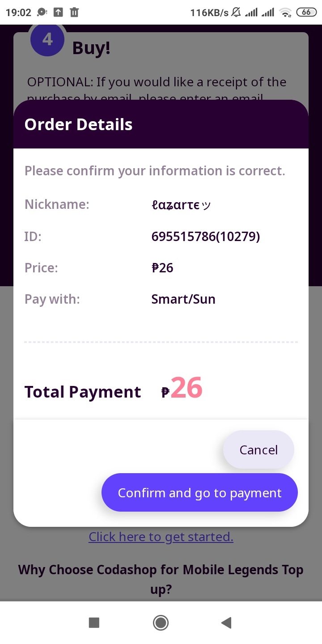The image size is (322, 644).
Task: Tap the first mobile signal bars icon
Action: 251,13
